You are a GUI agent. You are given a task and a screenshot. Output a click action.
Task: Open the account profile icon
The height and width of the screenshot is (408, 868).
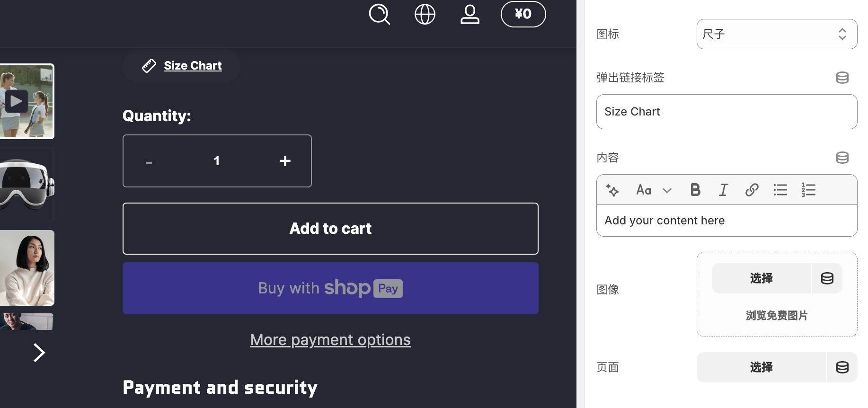470,14
